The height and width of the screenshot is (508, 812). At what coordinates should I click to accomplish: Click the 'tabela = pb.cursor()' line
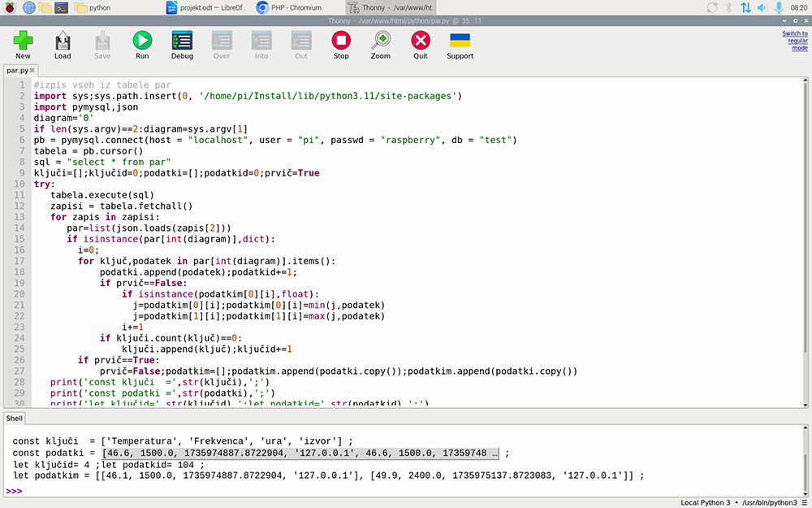coord(89,151)
